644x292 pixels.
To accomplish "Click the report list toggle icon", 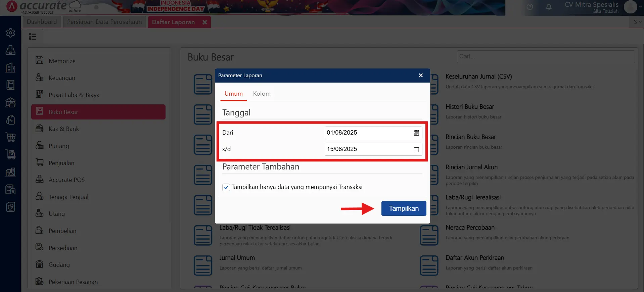I will [33, 37].
